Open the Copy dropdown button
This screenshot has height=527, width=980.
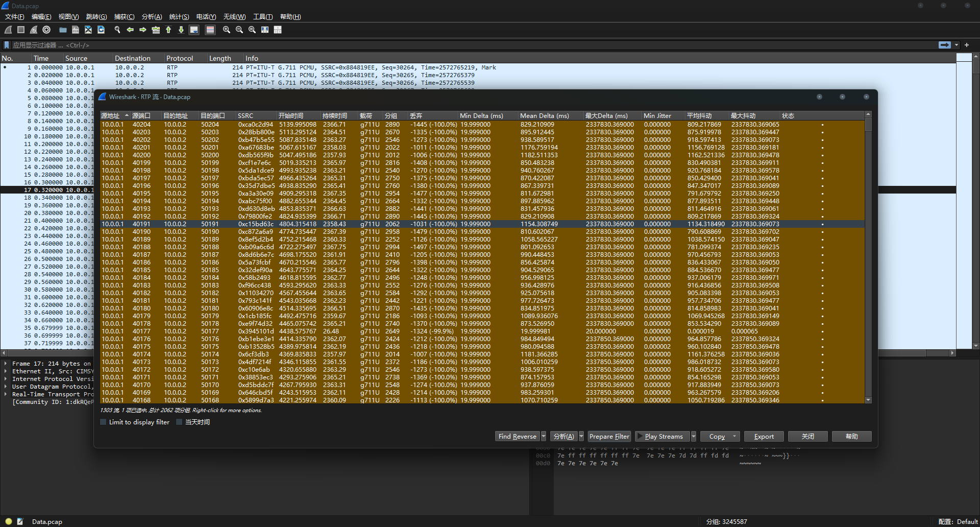pos(721,437)
